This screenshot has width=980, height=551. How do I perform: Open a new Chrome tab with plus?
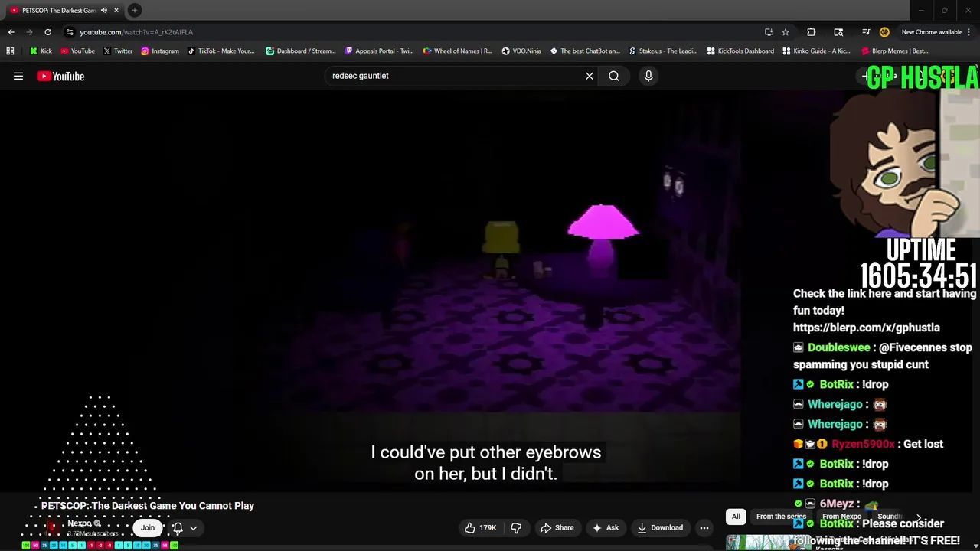coord(135,11)
